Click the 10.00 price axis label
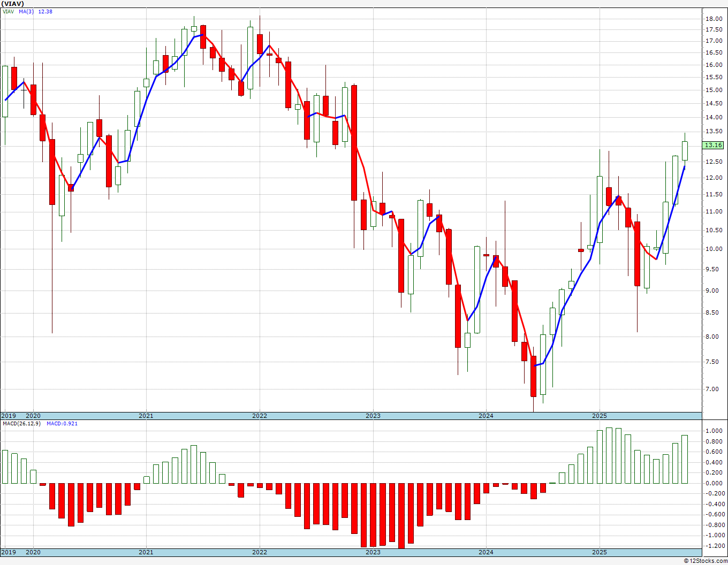Screen dimensions: 728x565 (713, 249)
